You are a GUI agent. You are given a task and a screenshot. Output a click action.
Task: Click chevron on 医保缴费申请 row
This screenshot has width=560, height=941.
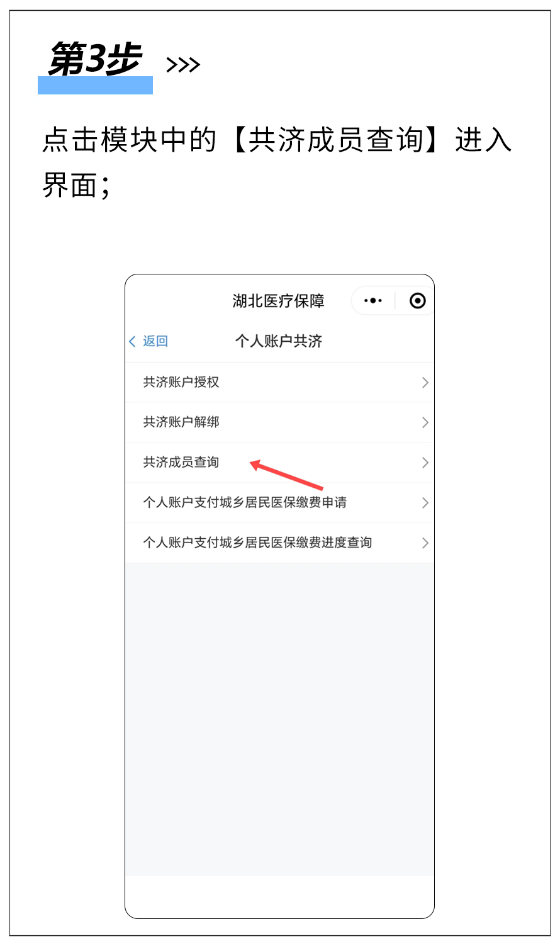coord(425,503)
